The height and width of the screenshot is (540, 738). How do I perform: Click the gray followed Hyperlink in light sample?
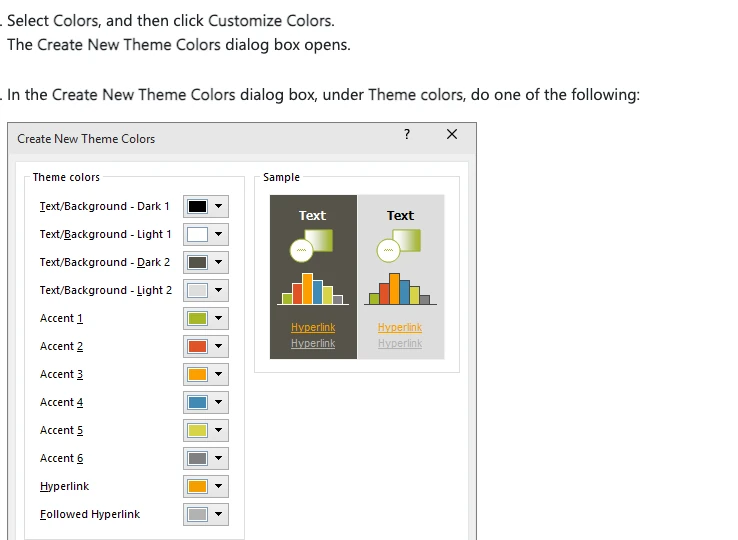pos(400,343)
